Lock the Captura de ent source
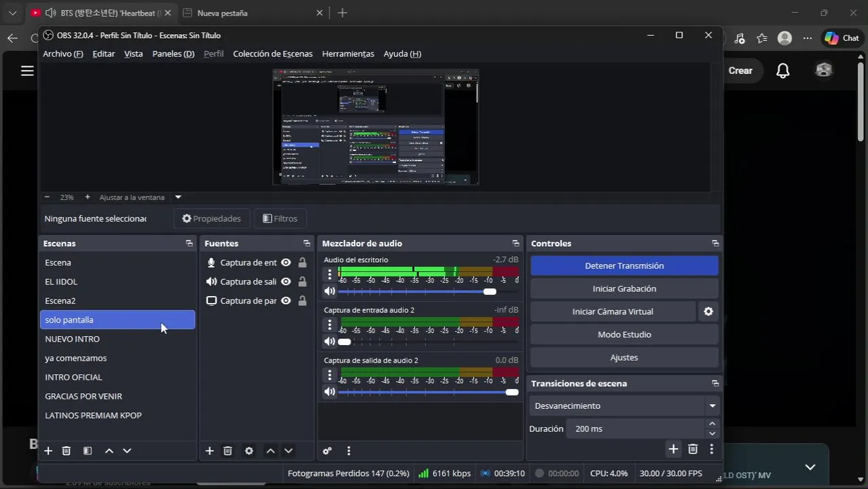 [302, 262]
